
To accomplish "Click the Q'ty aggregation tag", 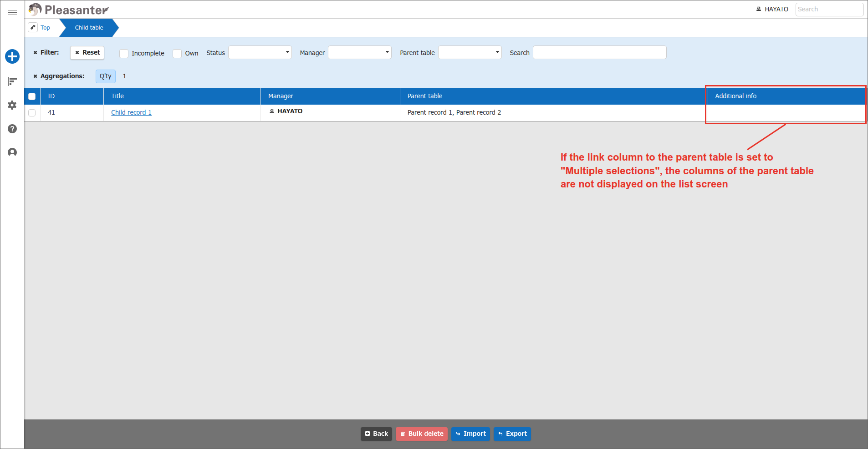I will (106, 76).
